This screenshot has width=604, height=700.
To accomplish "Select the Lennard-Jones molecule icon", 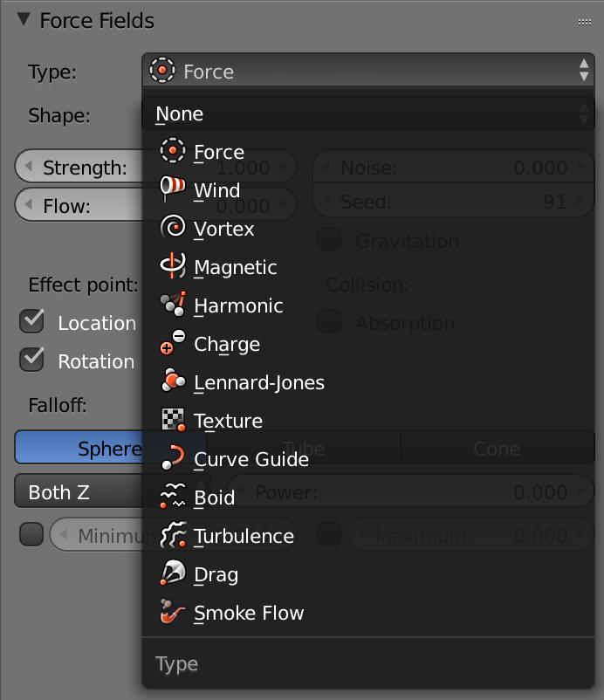I will 172,381.
